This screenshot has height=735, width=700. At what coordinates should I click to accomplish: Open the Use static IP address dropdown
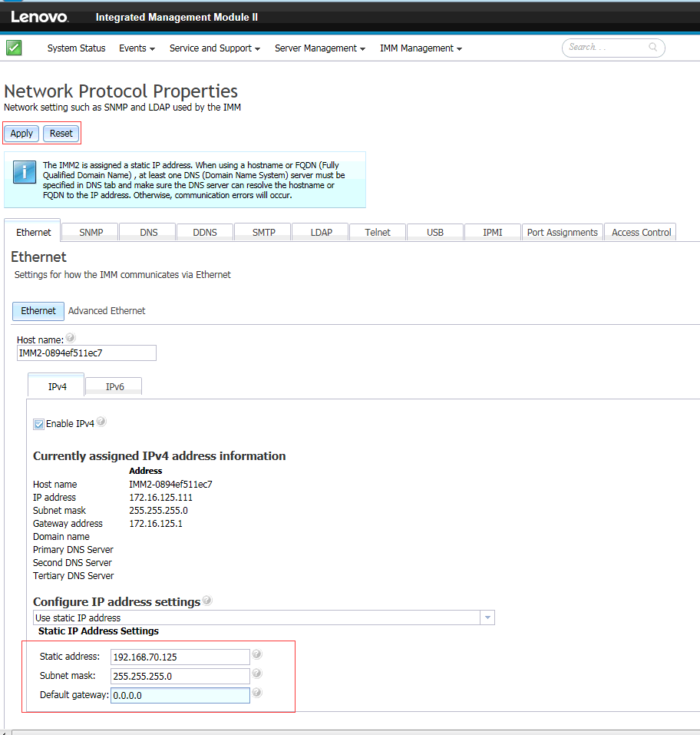[488, 617]
